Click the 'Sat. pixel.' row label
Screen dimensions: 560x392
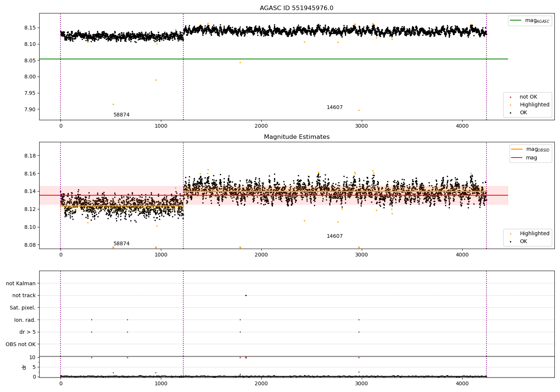[23, 308]
